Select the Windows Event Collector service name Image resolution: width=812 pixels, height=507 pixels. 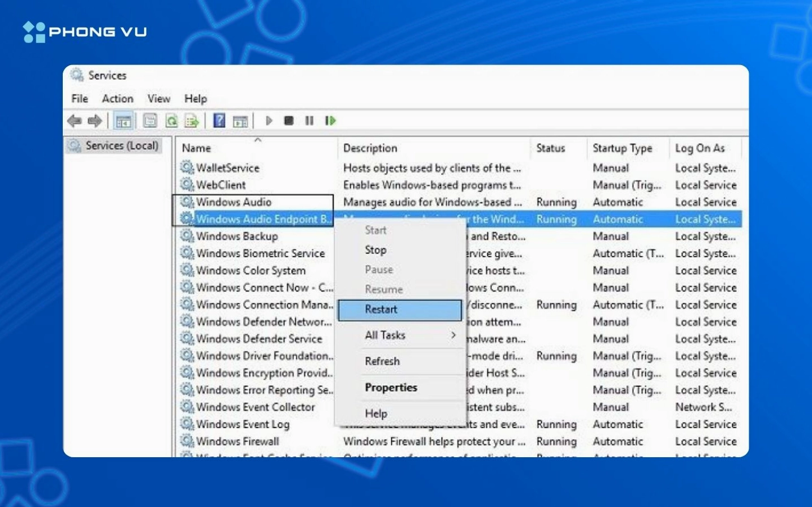(256, 407)
